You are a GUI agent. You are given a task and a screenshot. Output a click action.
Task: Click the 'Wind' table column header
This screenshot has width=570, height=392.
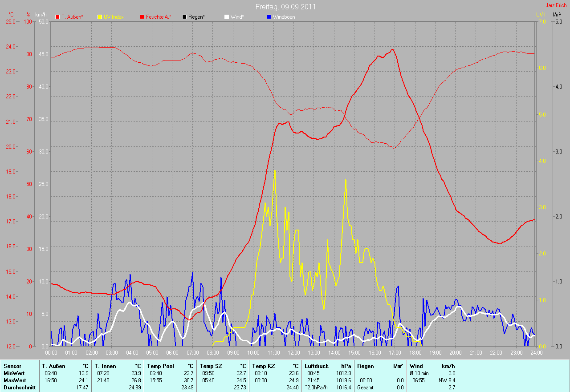[416, 366]
